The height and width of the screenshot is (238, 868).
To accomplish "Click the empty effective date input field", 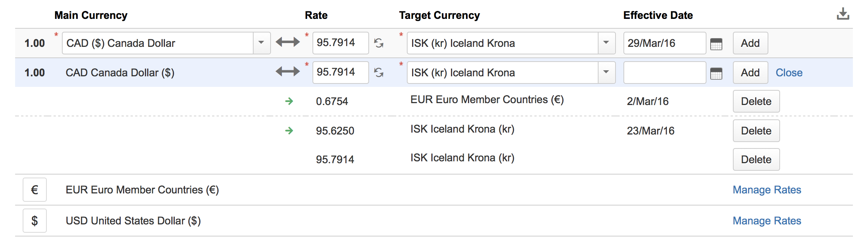I will (x=664, y=73).
